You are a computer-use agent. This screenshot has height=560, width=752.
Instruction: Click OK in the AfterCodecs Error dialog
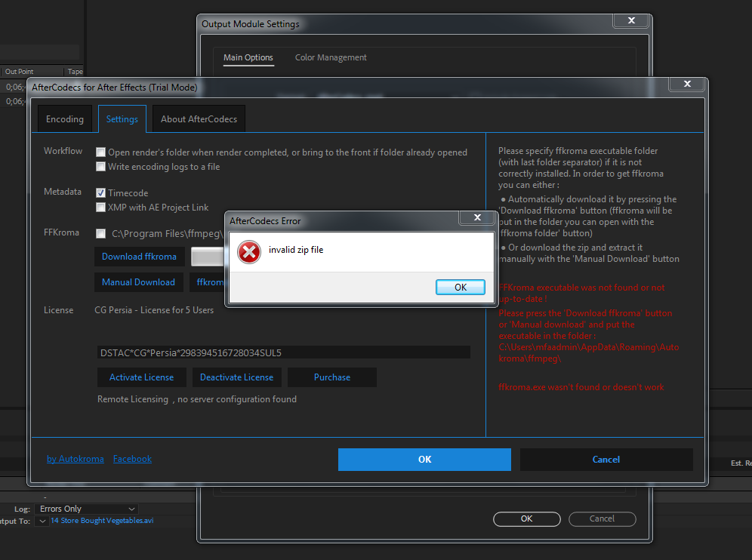pos(461,288)
